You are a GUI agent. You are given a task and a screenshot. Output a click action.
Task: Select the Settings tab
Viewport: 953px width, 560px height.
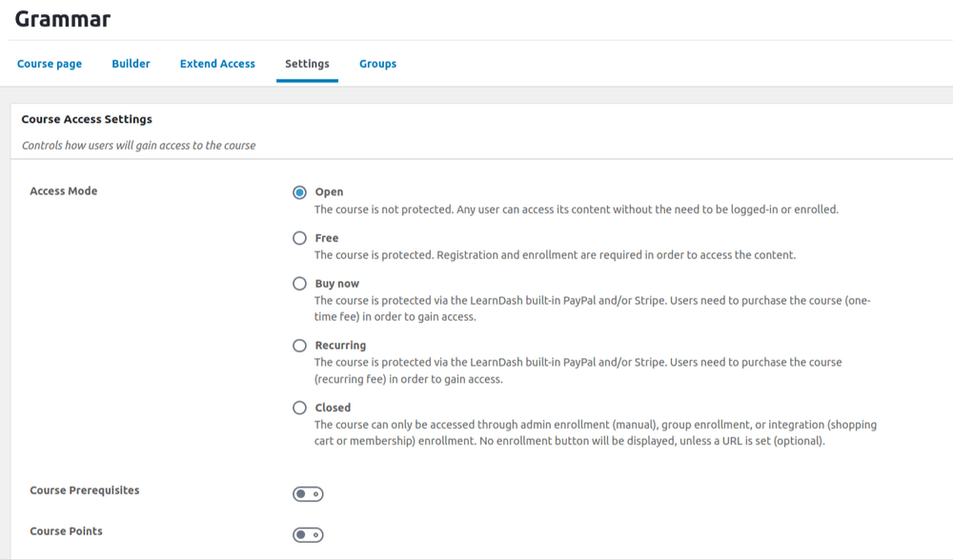pyautogui.click(x=307, y=64)
